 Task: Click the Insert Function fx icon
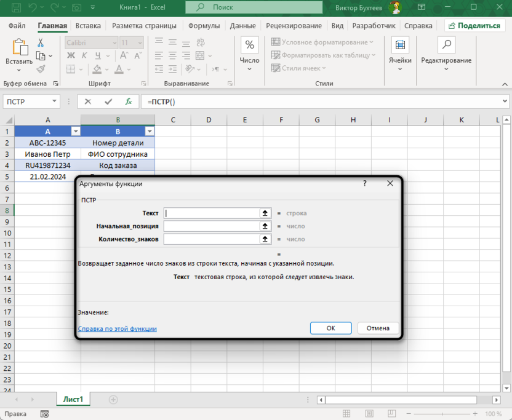tap(129, 102)
